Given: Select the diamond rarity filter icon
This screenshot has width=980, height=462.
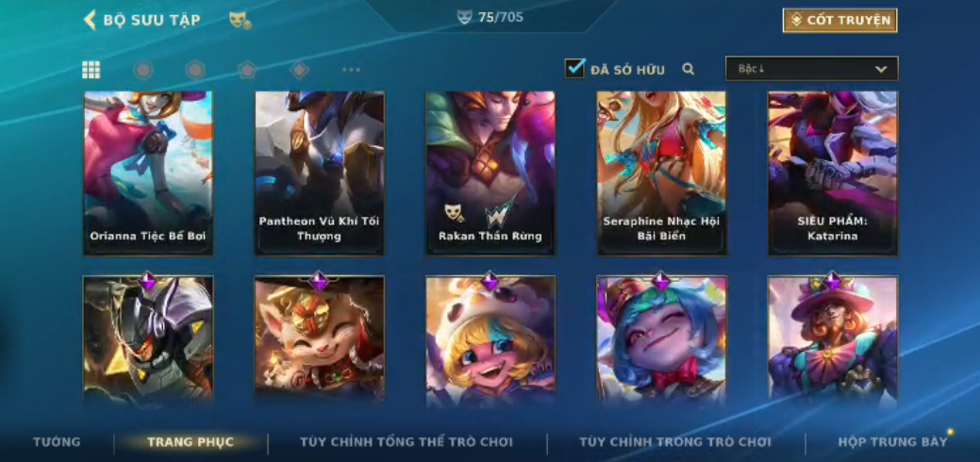Looking at the screenshot, I should click(x=299, y=70).
